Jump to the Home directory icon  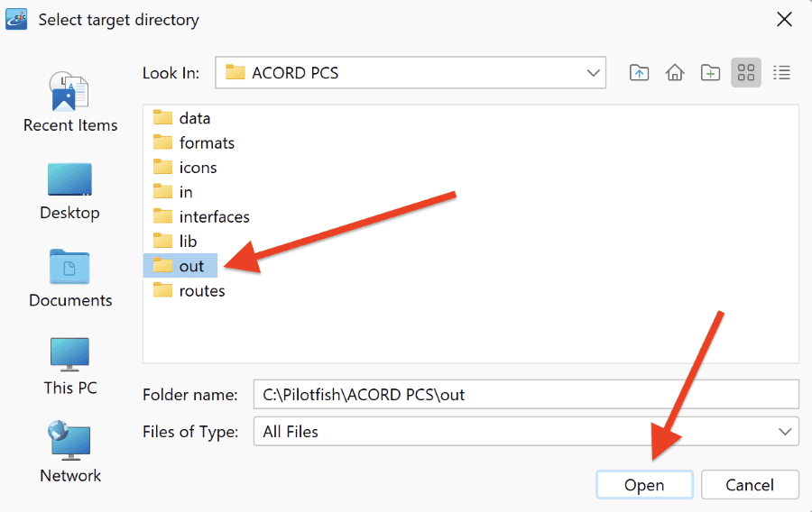click(674, 73)
